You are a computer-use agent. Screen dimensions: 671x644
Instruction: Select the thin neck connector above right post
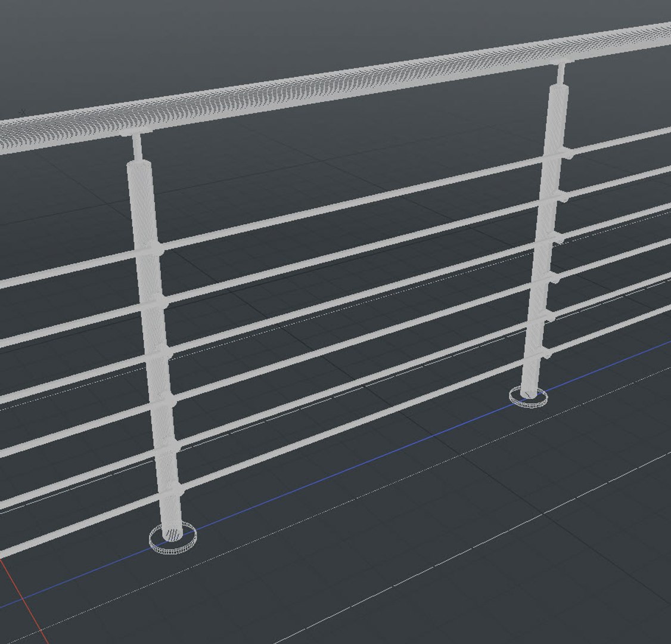(x=561, y=74)
